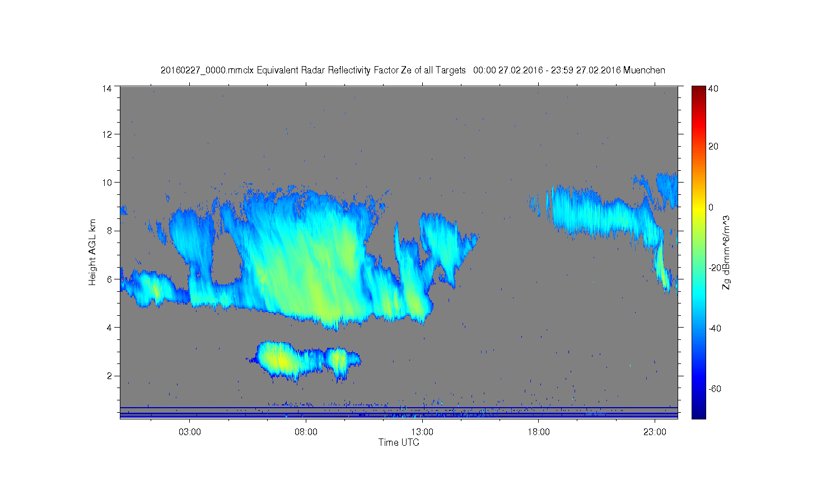Select the word "Muenchen" in the plot title
This screenshot has height=504, width=840.
tap(644, 71)
